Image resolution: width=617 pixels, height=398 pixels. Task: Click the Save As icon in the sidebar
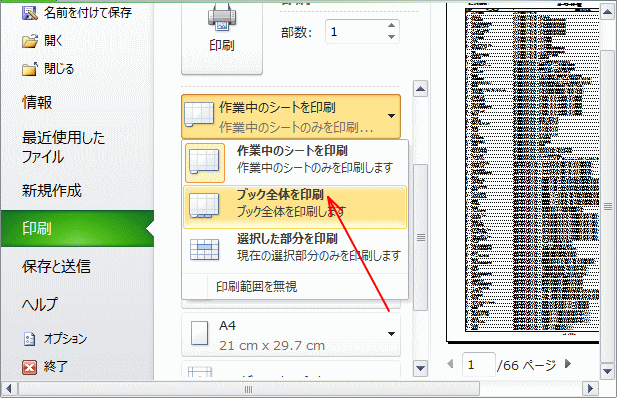[30, 13]
